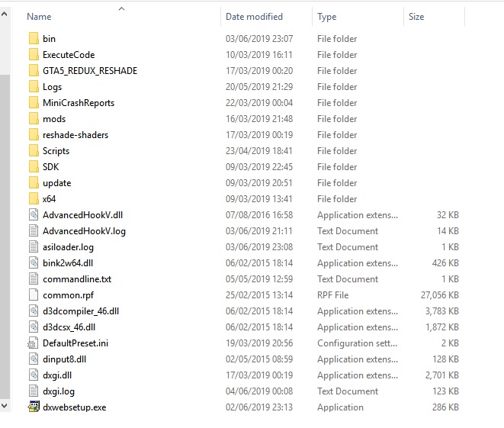
Task: Click the dxgi.dll file icon
Action: pos(34,375)
